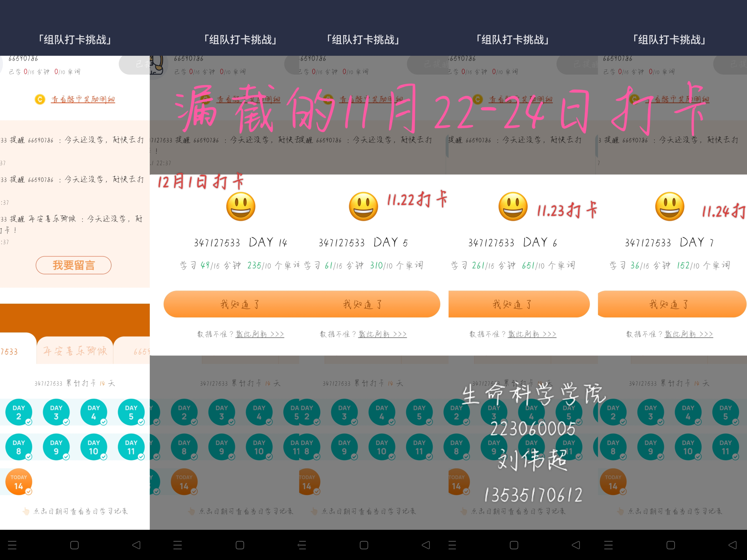Tap the DAY 2 check-in circle in leftmost panel
This screenshot has width=747, height=560.
point(19,412)
